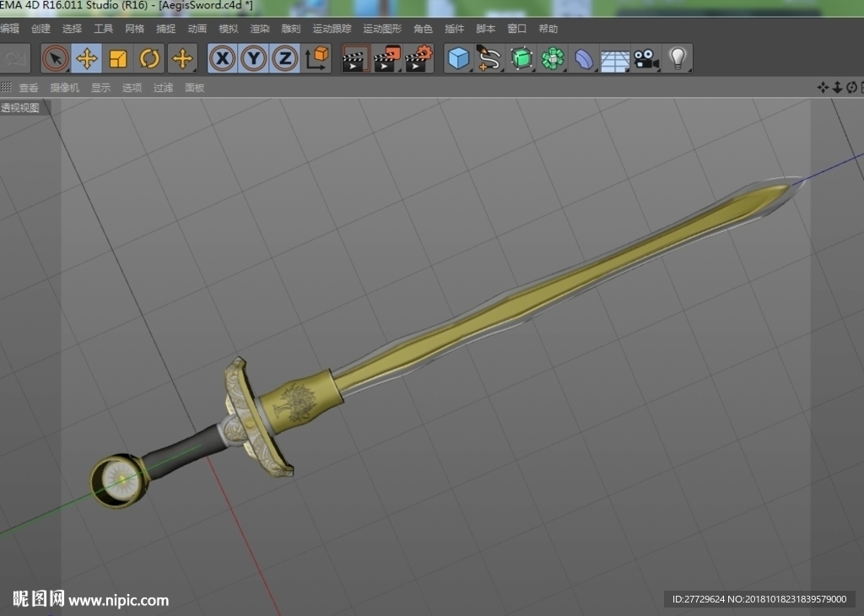Select the Live Selection arrow tool

[x=56, y=58]
